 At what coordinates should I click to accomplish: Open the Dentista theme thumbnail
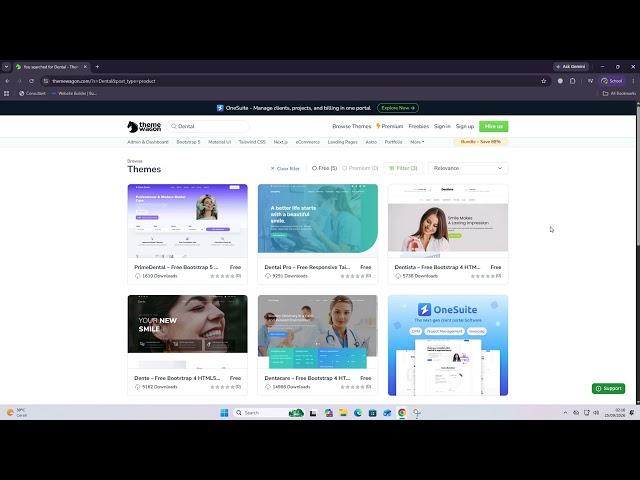448,221
